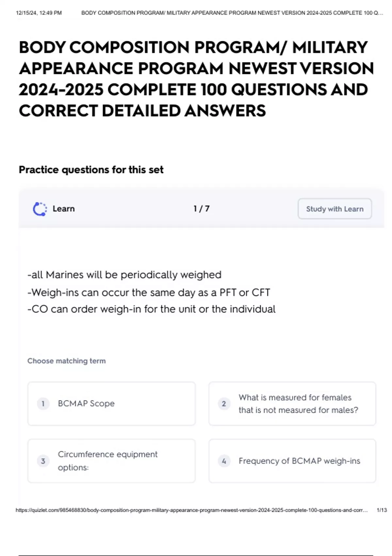Click the 'Learn' label text
Screen dimensions: 392x556
(x=64, y=209)
